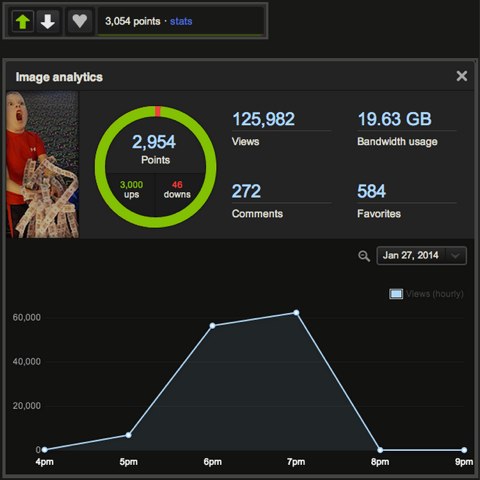The height and width of the screenshot is (480, 480).
Task: Click the 8pm axis label
Action: click(380, 462)
